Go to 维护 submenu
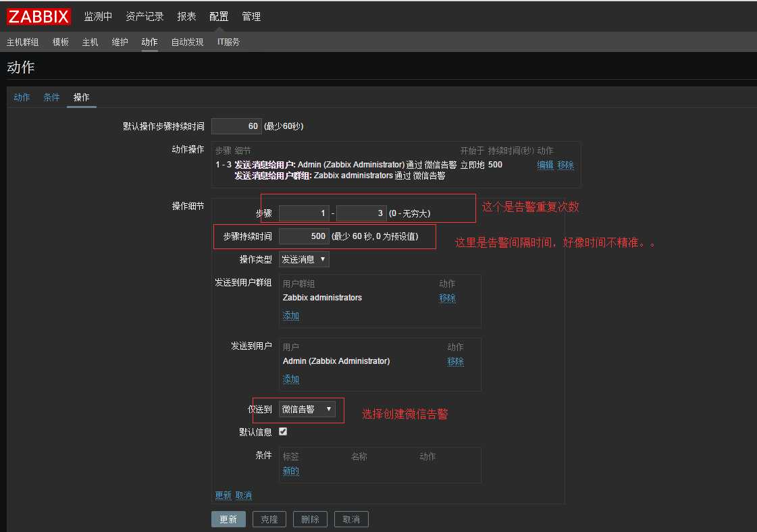757x532 pixels. point(120,42)
